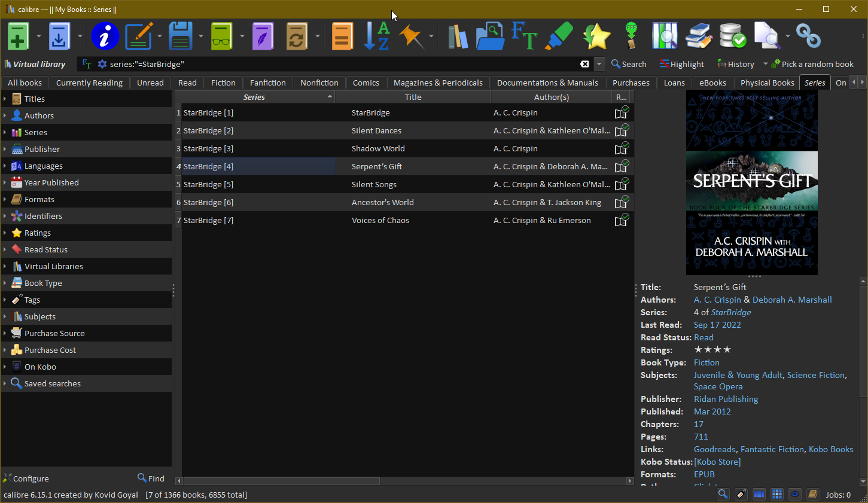Expand the Ratings category in Tag browser

[x=5, y=233]
